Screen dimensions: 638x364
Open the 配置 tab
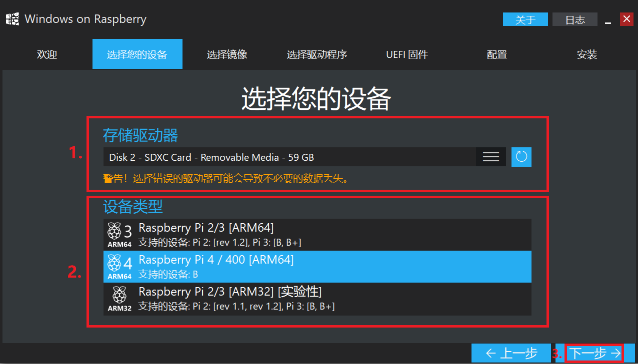coord(497,54)
